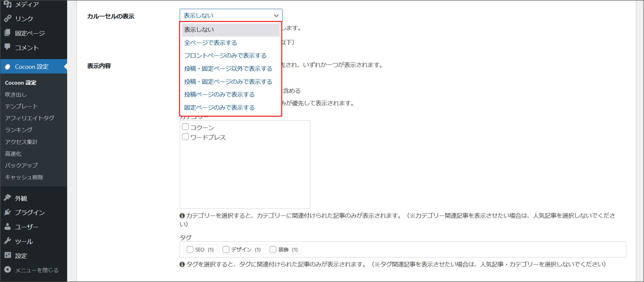Check the ワードプレス category checkbox

(185, 137)
